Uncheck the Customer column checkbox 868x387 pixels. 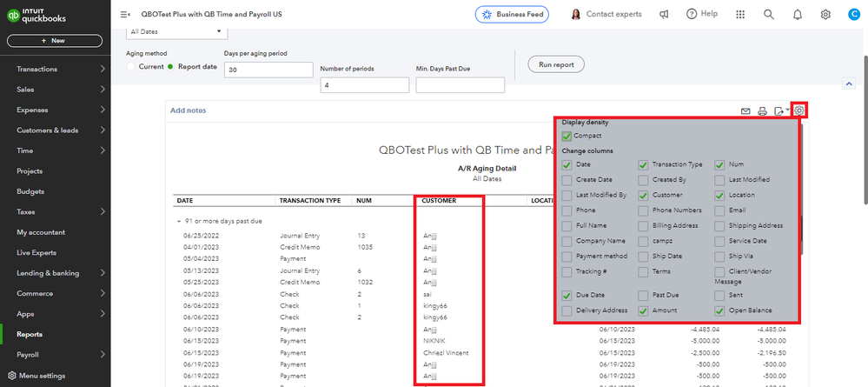click(x=643, y=195)
